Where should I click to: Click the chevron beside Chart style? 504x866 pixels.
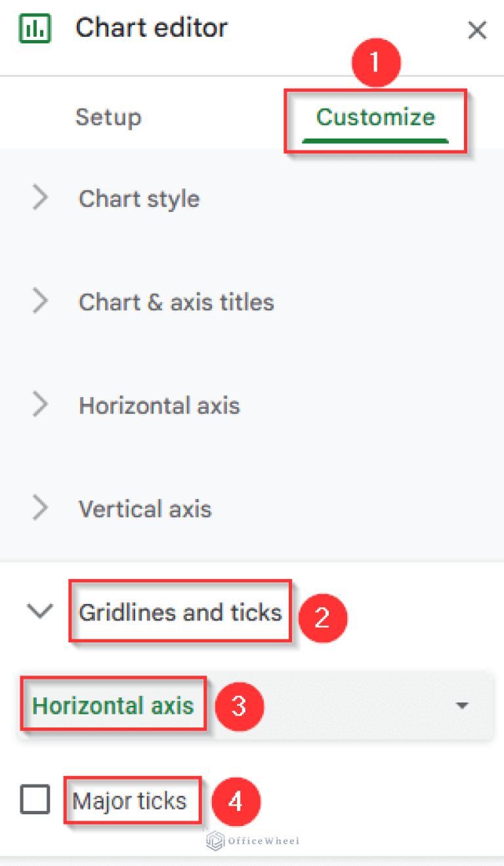click(x=40, y=198)
